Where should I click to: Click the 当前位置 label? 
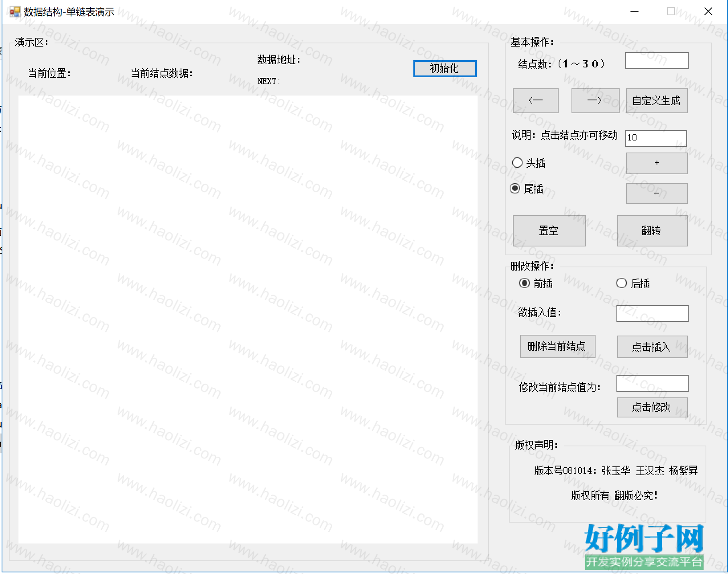click(49, 73)
